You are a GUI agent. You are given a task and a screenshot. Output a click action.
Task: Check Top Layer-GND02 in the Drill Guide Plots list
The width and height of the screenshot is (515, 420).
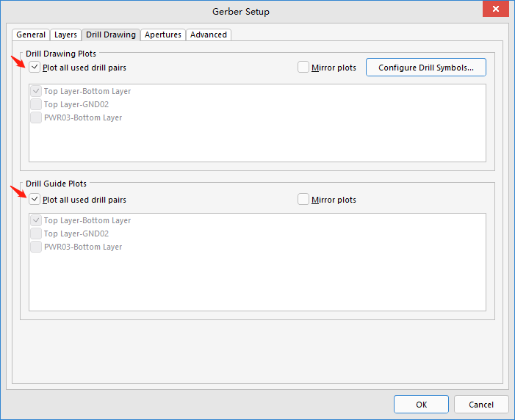click(36, 233)
